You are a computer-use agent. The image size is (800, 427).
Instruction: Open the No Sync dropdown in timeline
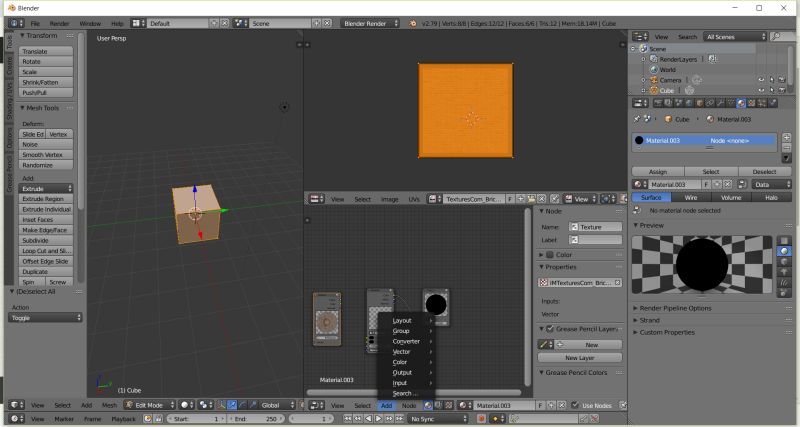pyautogui.click(x=438, y=418)
